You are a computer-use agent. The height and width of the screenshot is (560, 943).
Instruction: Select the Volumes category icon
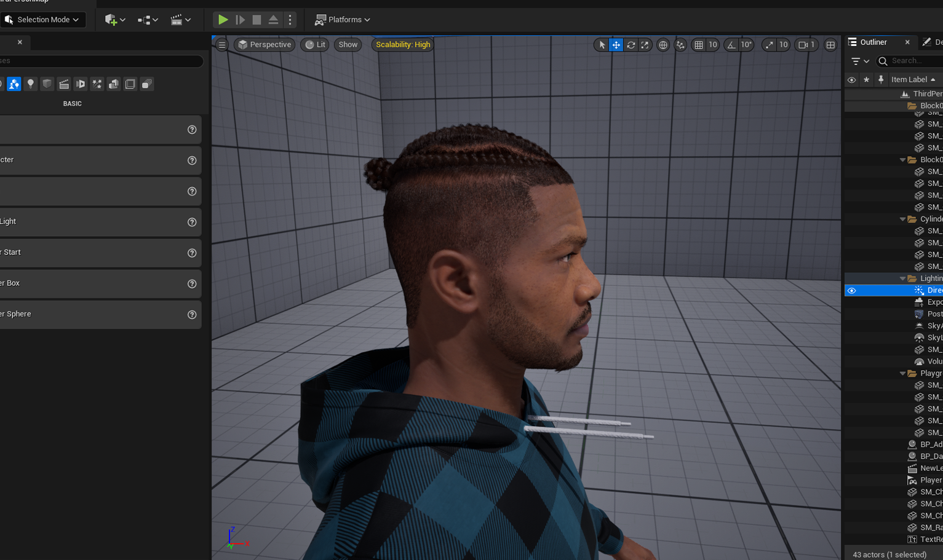point(130,84)
